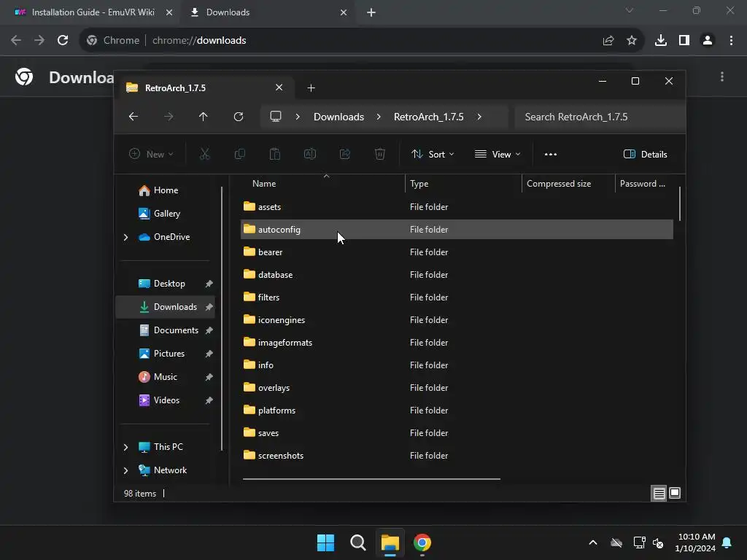This screenshot has width=747, height=560.
Task: Click the horizontal scrollbar under the file list
Action: [x=371, y=478]
